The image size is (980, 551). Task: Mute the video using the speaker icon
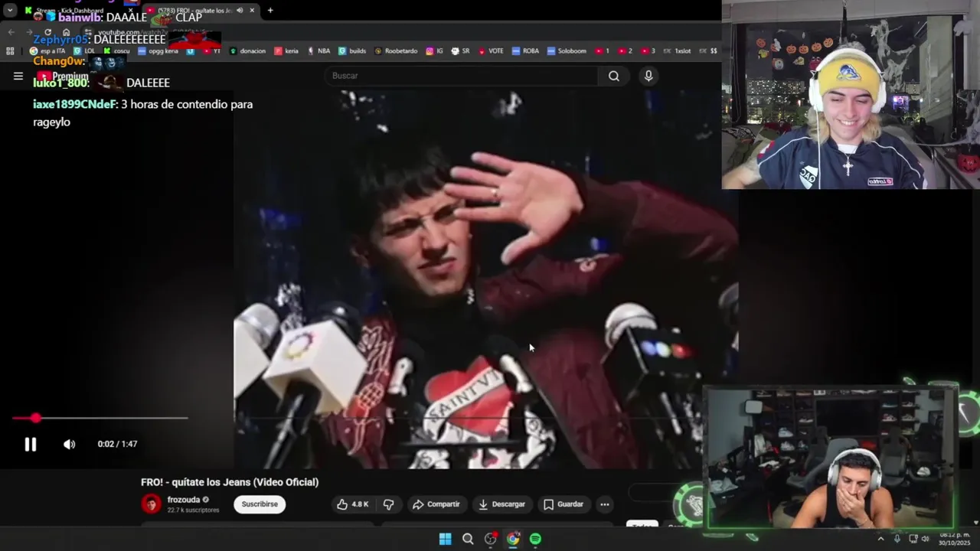(69, 445)
